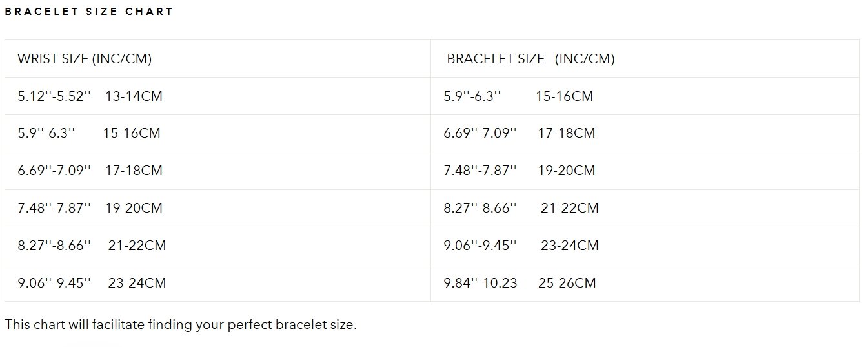Viewport: 868px width, 347px height.
Task: Click 17-18CM in the bracelet size column
Action: click(x=567, y=134)
